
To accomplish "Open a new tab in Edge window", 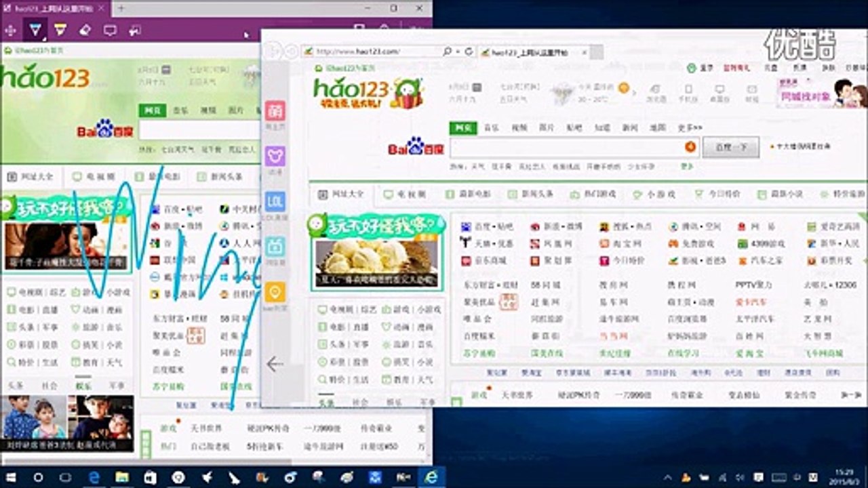I will click(x=121, y=8).
